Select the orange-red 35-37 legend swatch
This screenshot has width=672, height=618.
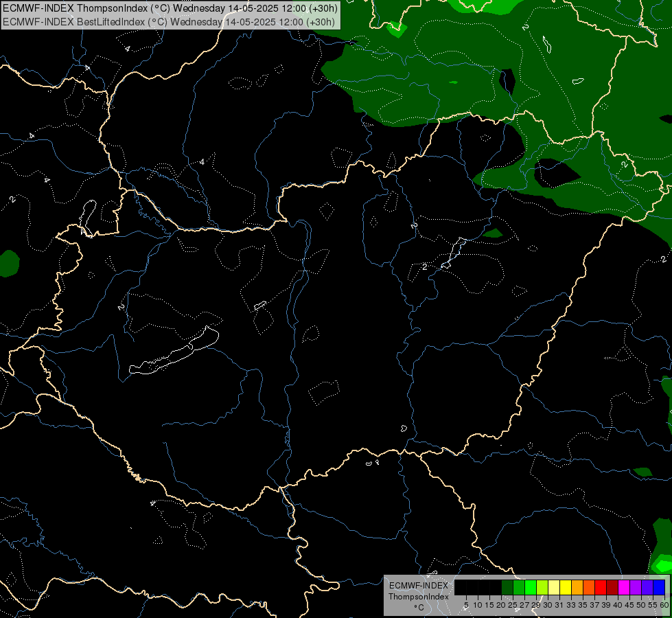(589, 587)
